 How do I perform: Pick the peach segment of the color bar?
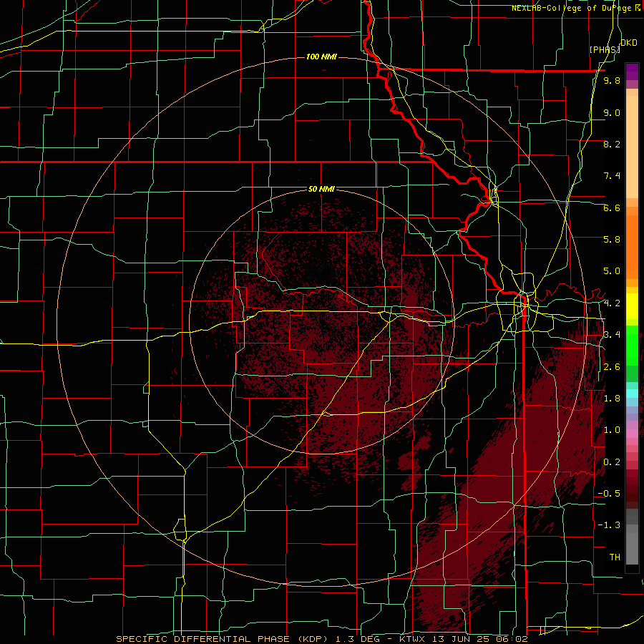pyautogui.click(x=632, y=148)
